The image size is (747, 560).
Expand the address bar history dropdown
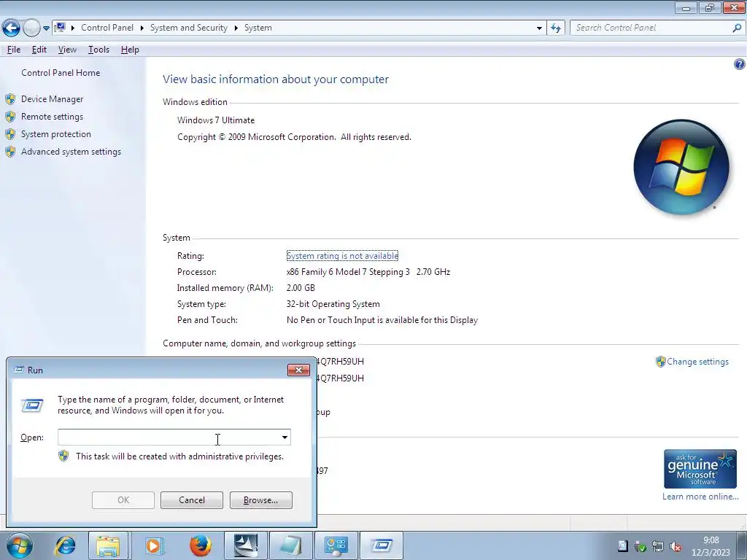coord(539,28)
